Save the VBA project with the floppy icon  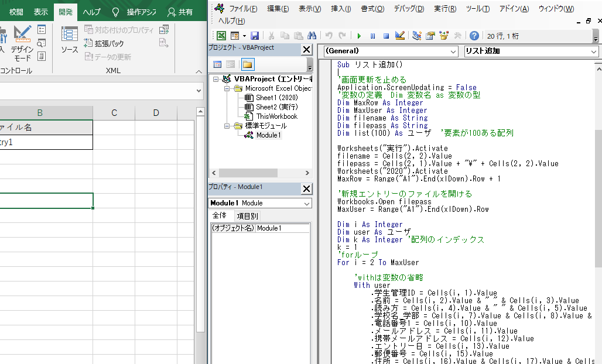pos(255,36)
